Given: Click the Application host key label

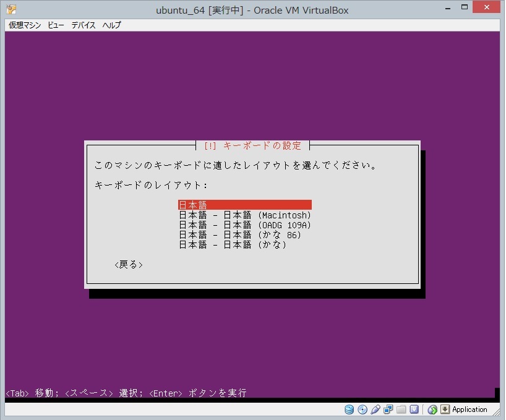Looking at the screenshot, I should pos(470,409).
